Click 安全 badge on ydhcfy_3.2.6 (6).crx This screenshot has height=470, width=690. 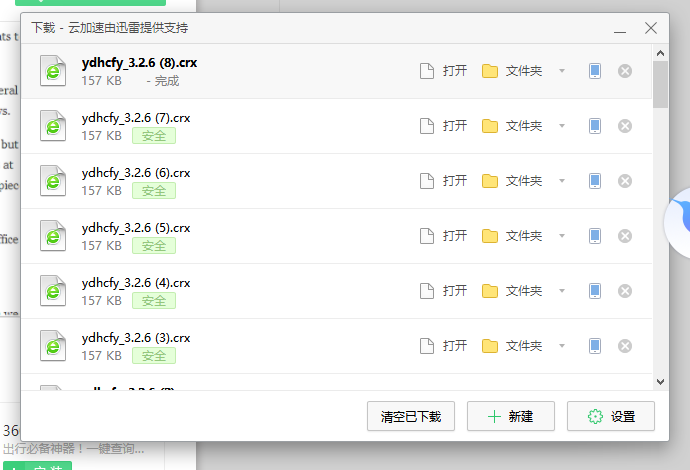[154, 191]
